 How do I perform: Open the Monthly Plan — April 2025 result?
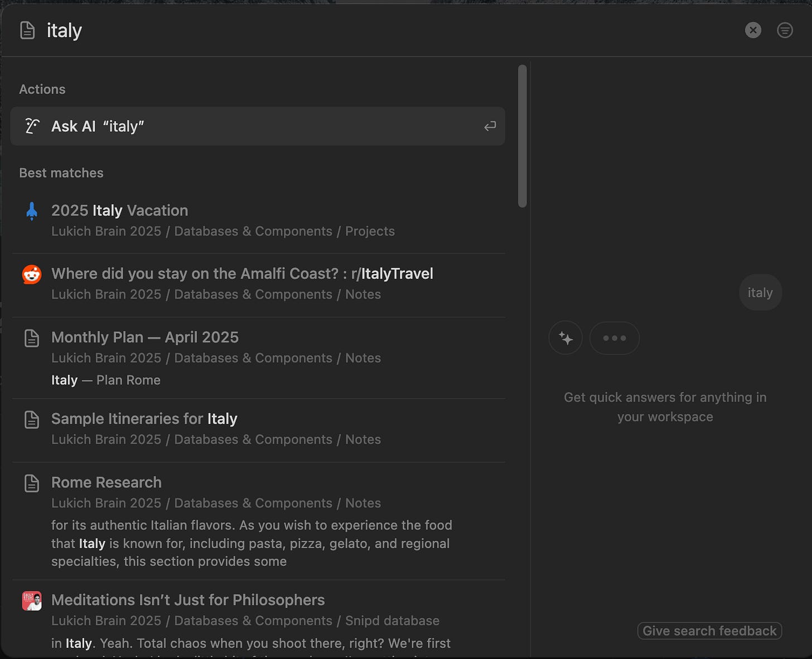point(258,358)
